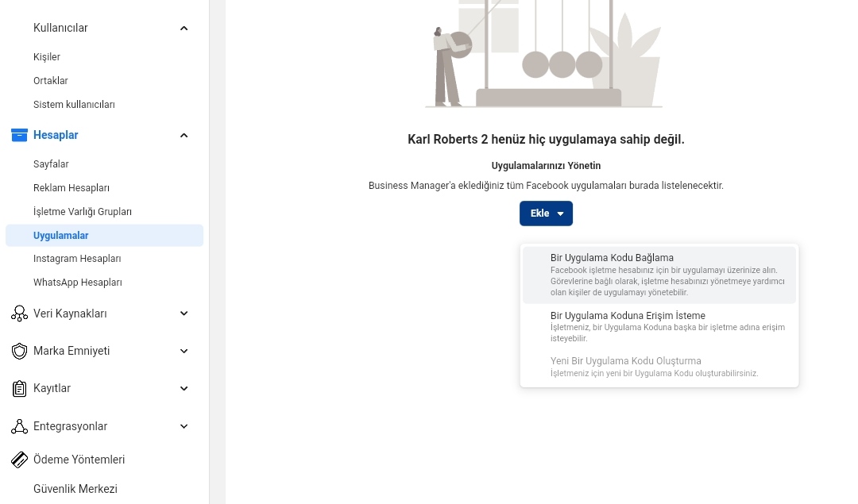Expand the Entegrasyonlar chevron

[184, 426]
